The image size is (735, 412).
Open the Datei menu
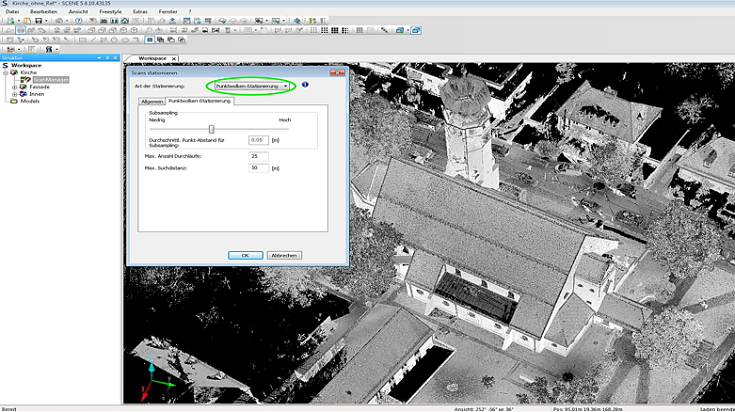12,11
